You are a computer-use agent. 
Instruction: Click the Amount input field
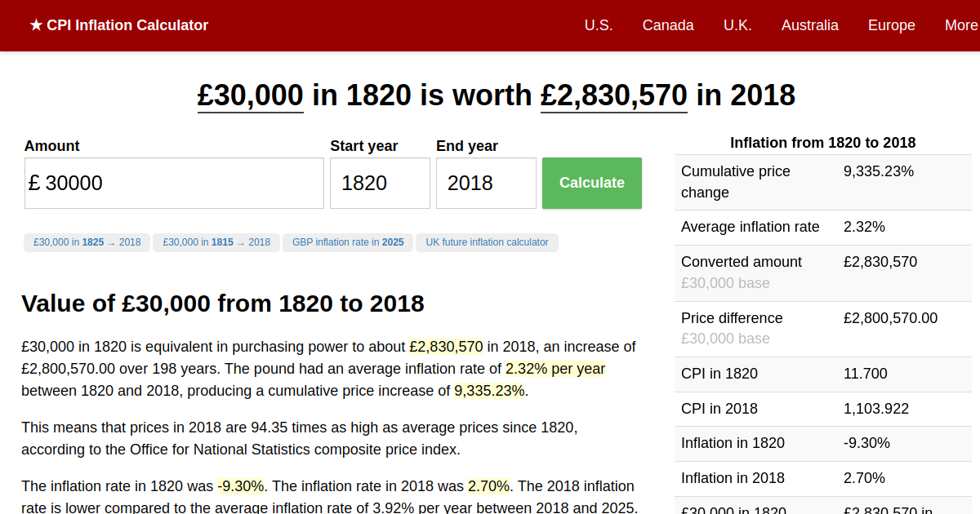pyautogui.click(x=174, y=183)
